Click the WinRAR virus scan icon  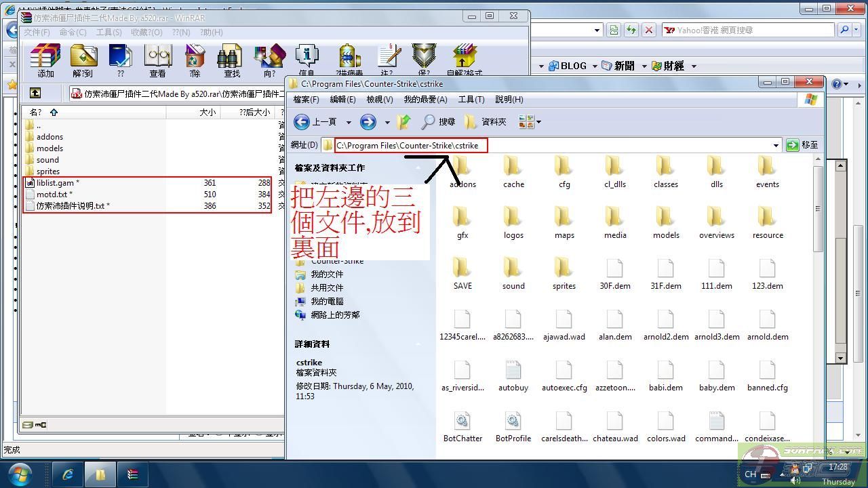[349, 56]
